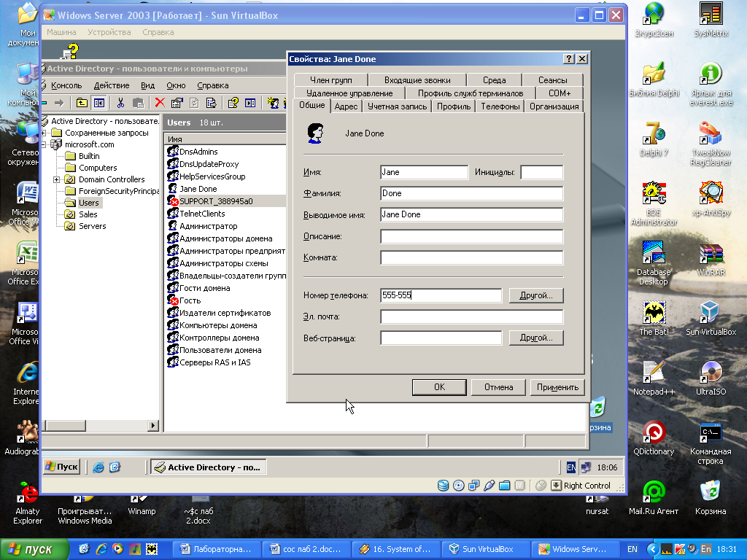
Task: Click the Эл. почта input field
Action: point(472,316)
